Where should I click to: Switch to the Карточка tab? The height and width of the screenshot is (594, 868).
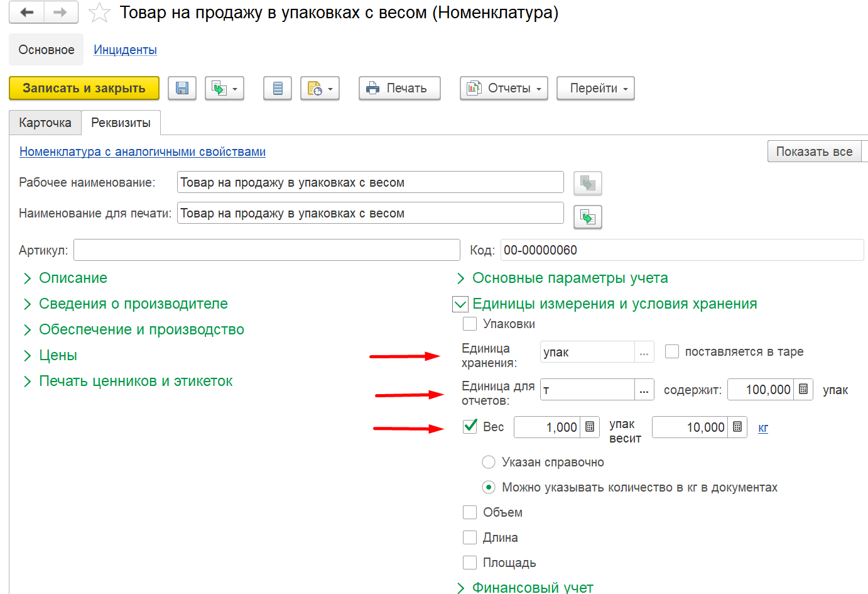[x=45, y=123]
